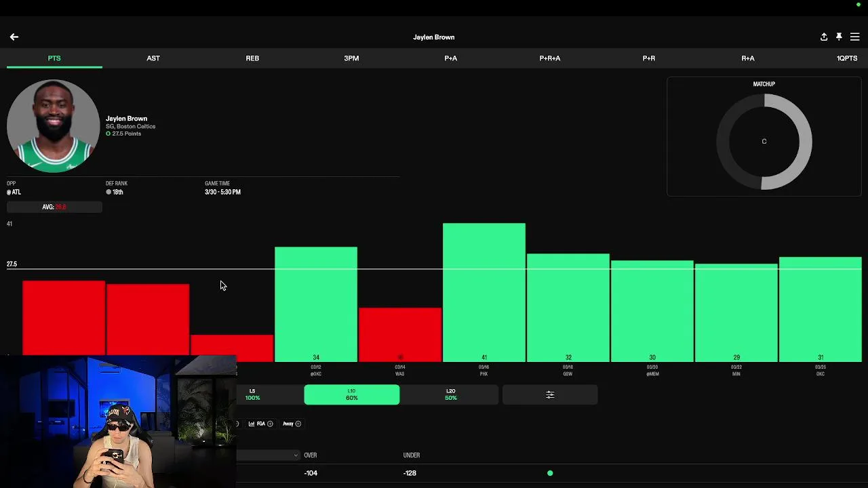View the P+A combined tab
This screenshot has width=868, height=488.
(450, 58)
